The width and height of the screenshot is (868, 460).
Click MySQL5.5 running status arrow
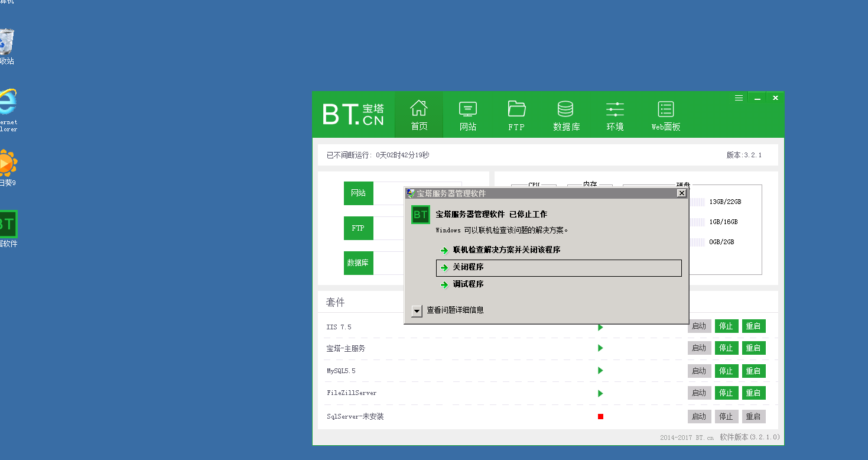pyautogui.click(x=600, y=371)
